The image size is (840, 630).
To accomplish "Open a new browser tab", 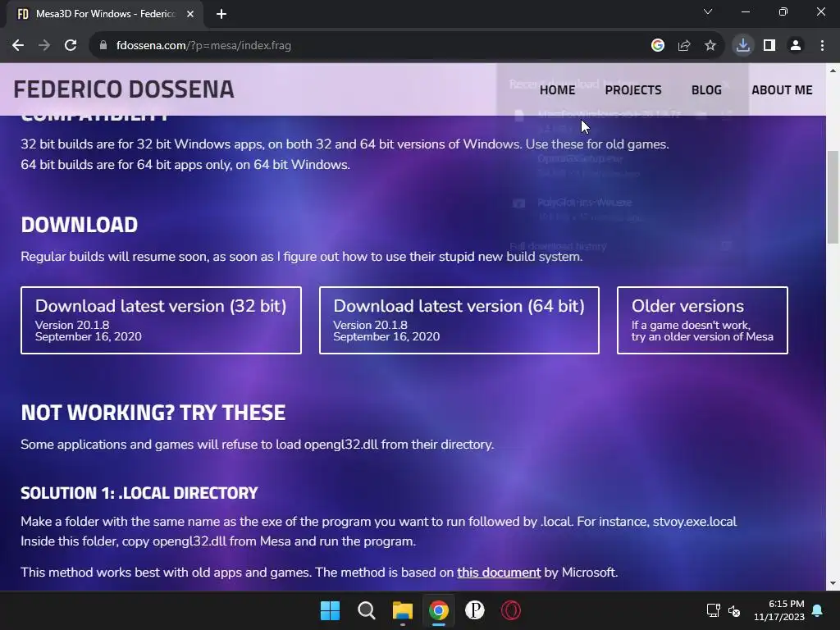I will (x=221, y=15).
